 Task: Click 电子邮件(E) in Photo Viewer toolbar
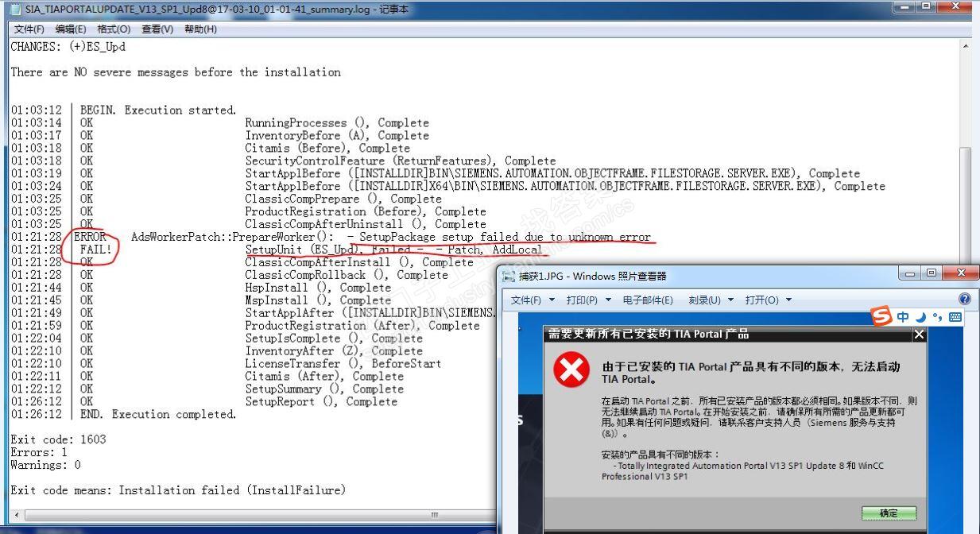click(647, 300)
